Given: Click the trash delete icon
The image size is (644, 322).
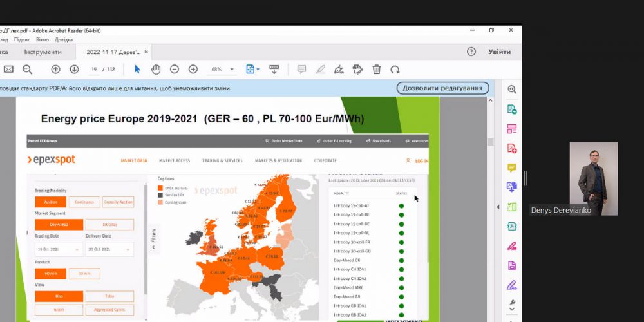Looking at the screenshot, I should point(377,70).
